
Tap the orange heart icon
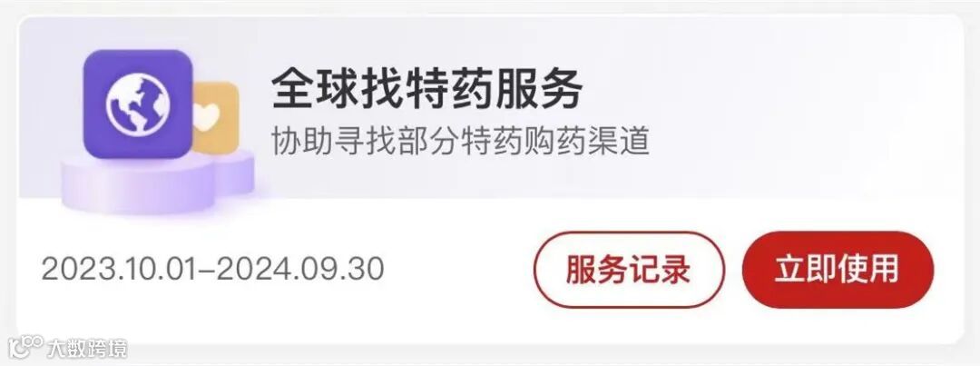[x=216, y=118]
